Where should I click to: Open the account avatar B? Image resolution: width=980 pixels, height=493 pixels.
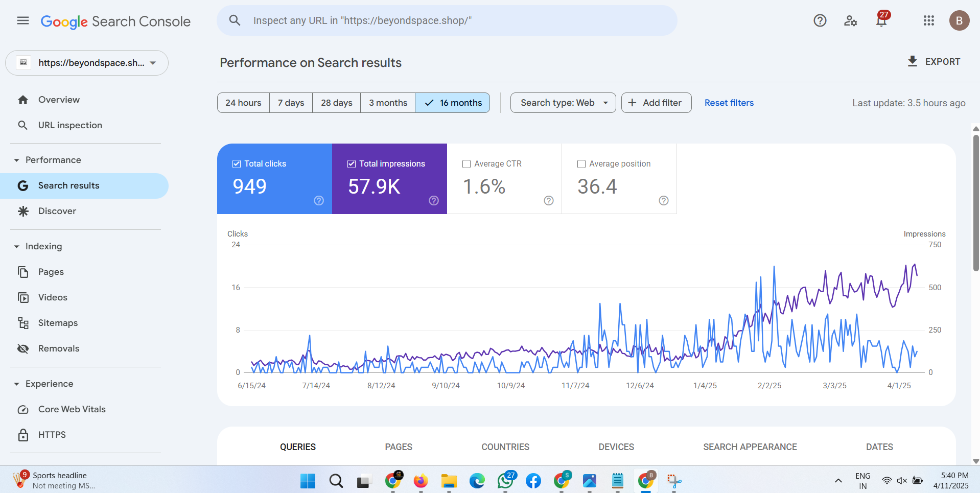click(959, 20)
